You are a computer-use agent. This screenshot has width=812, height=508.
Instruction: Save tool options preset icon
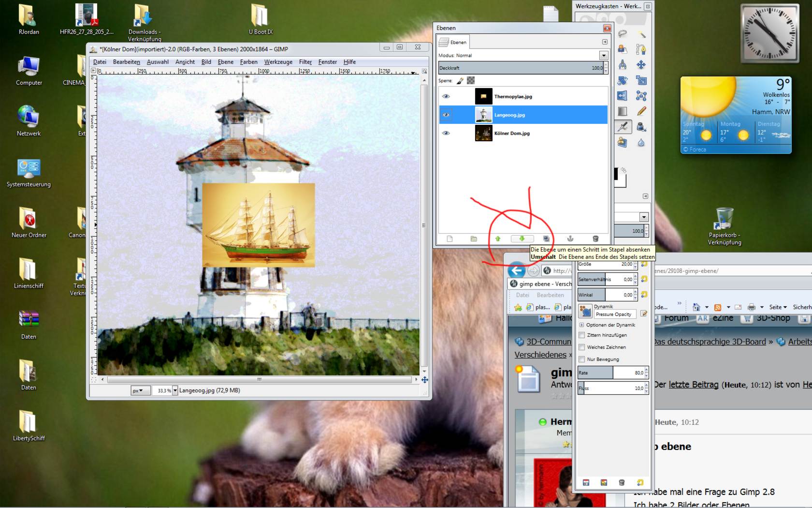tap(586, 482)
